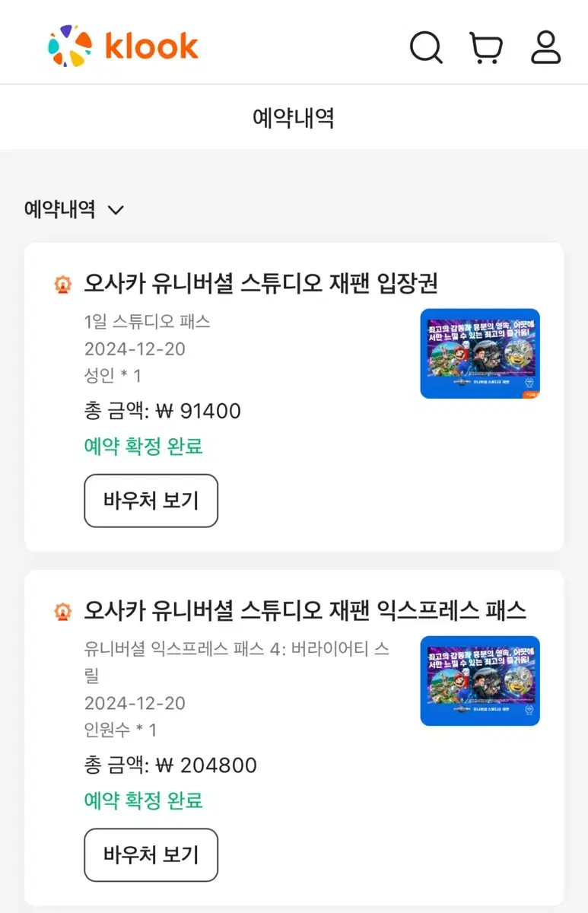Click the 입장권 booking thumbnail image
The image size is (588, 913).
(480, 353)
